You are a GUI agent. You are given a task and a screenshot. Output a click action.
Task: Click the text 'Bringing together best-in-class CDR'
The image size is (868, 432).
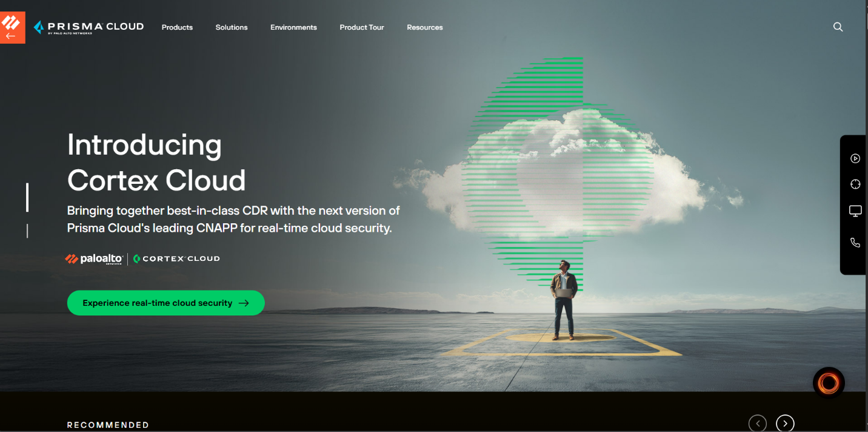tap(167, 211)
